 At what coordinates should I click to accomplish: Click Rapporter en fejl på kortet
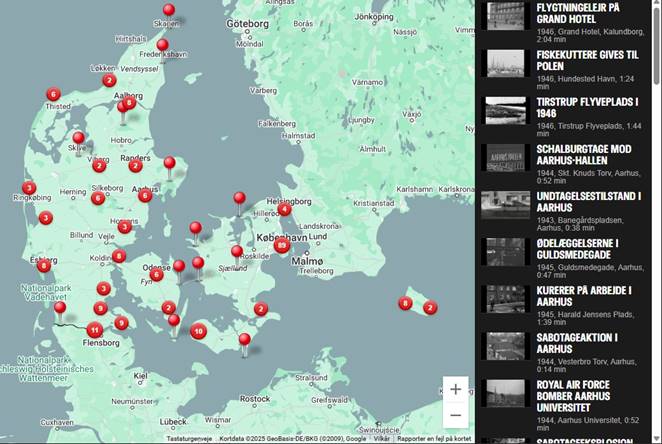pos(434,439)
